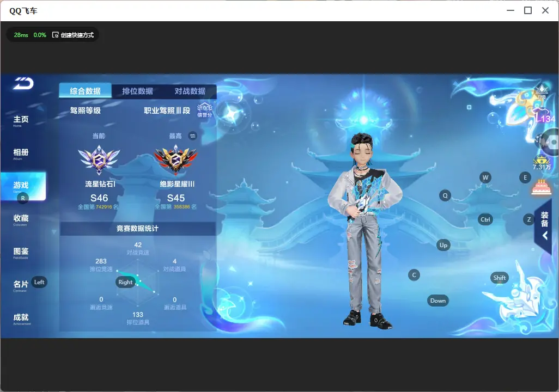Click the Q key overlay button
This screenshot has width=559, height=392.
pos(445,195)
